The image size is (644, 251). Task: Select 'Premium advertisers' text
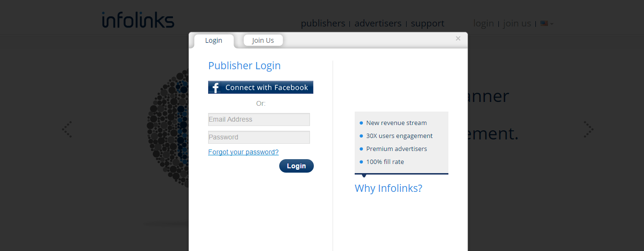(x=396, y=149)
